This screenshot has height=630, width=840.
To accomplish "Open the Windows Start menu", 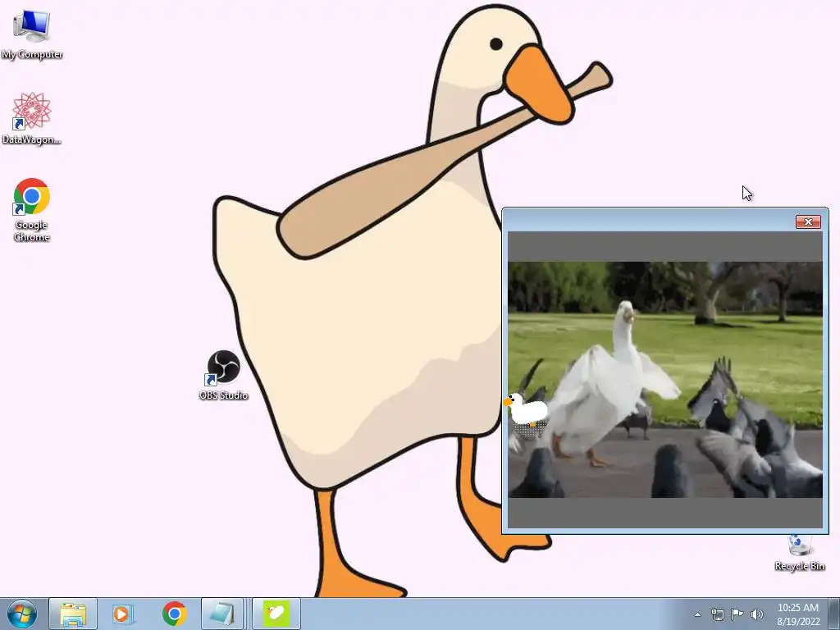I will point(22,614).
